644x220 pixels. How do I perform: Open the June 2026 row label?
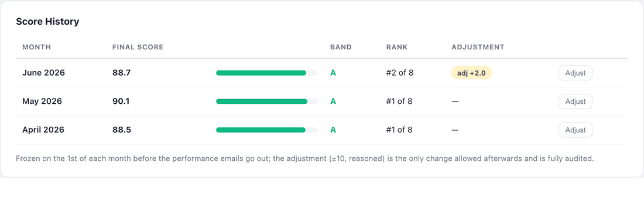coord(43,73)
